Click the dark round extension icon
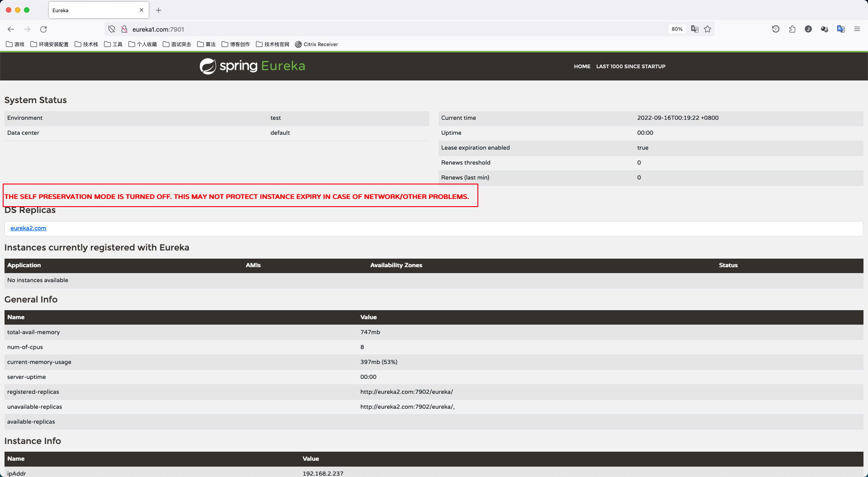This screenshot has height=477, width=868. click(808, 29)
